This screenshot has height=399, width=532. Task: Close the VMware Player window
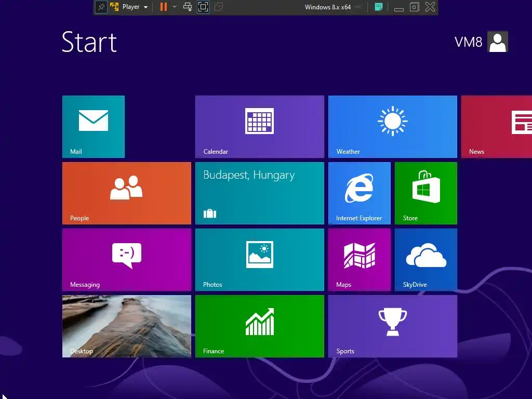[x=430, y=7]
